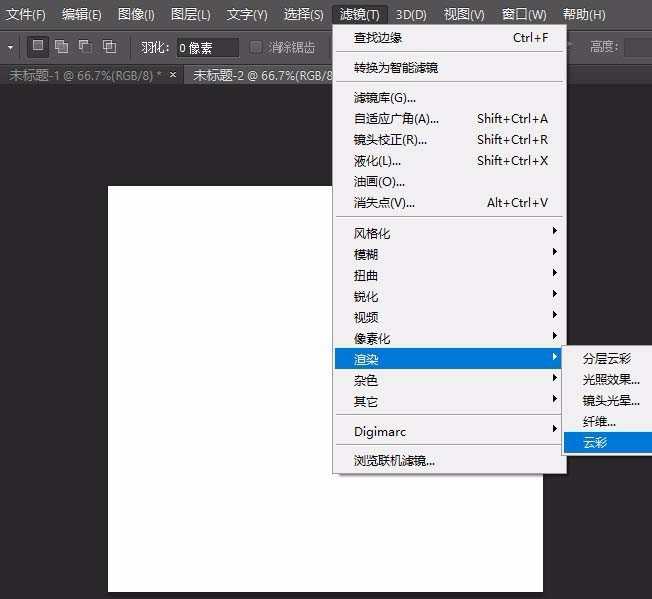Open the 图层(L) menu
Screen dimensions: 652x599
tap(190, 14)
